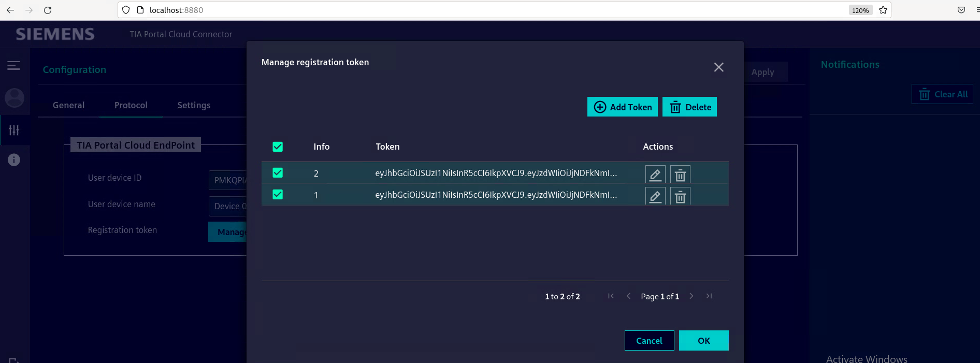Image resolution: width=980 pixels, height=363 pixels.
Task: Click Clear All in Notifications
Action: click(x=942, y=94)
